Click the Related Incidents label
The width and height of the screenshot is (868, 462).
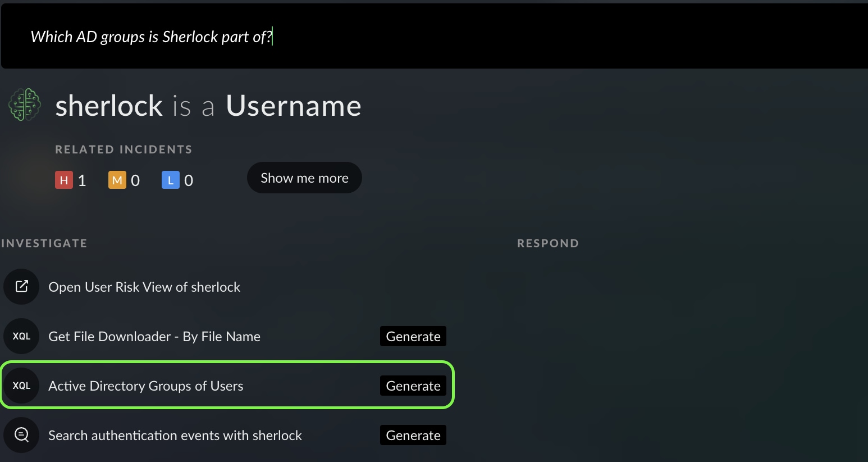(x=124, y=150)
